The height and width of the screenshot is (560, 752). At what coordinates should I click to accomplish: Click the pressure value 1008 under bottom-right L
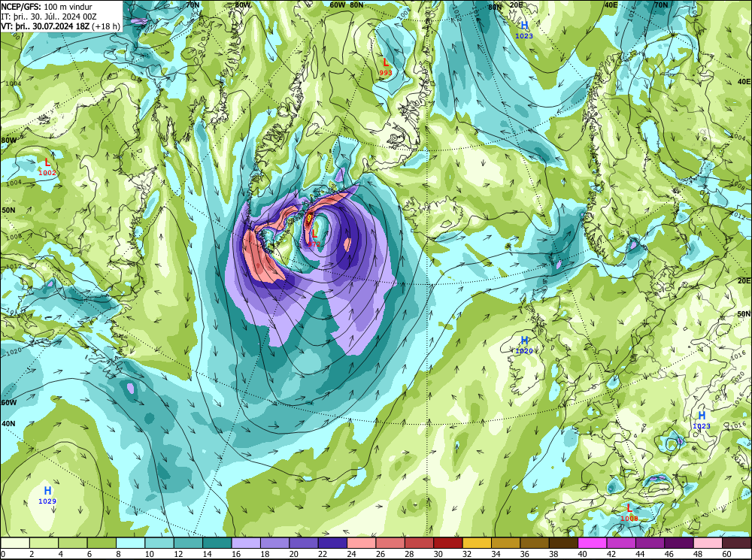(629, 519)
